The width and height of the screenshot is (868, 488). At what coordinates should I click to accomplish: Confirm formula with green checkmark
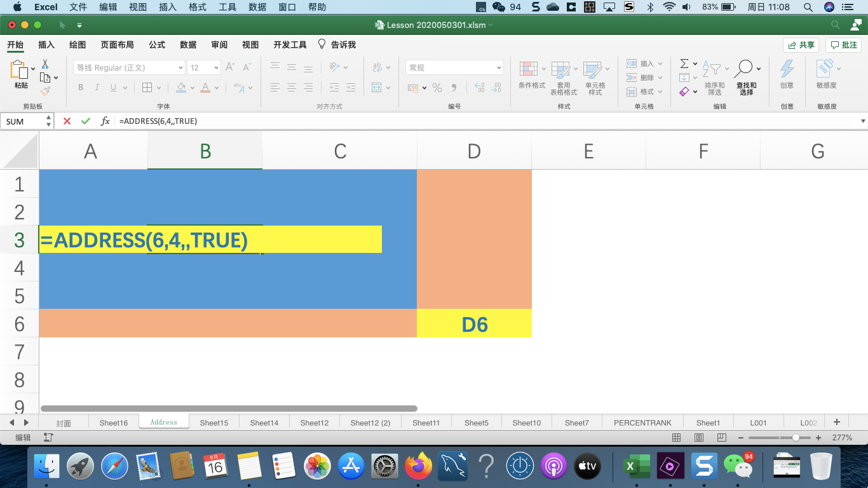tap(86, 121)
